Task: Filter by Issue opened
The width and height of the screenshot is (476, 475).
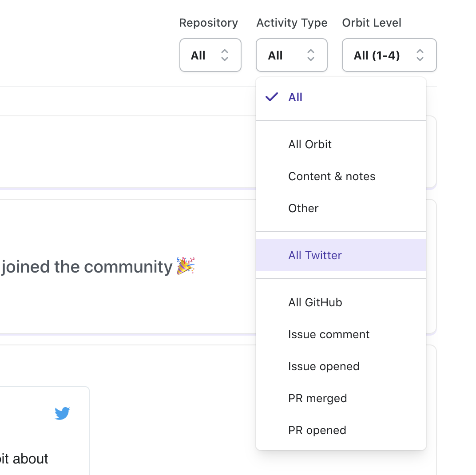Action: (x=341, y=366)
